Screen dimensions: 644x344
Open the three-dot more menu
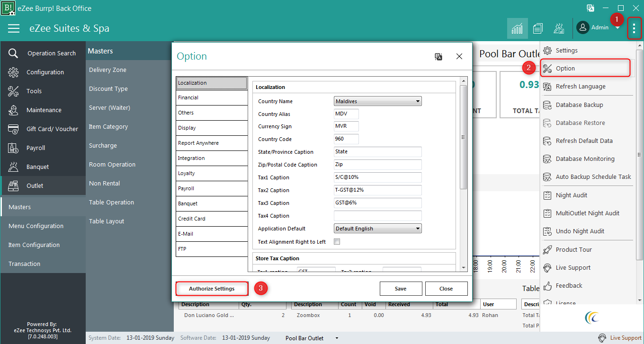634,28
